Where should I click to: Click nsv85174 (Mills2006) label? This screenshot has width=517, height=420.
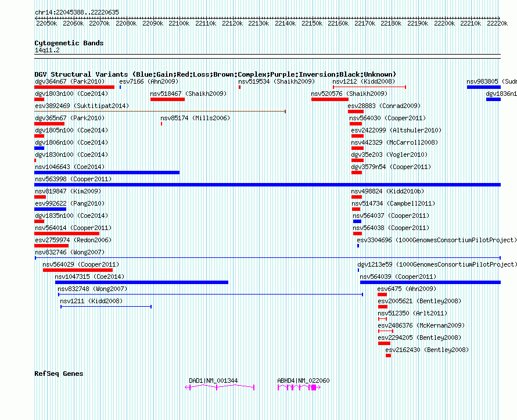pyautogui.click(x=195, y=118)
